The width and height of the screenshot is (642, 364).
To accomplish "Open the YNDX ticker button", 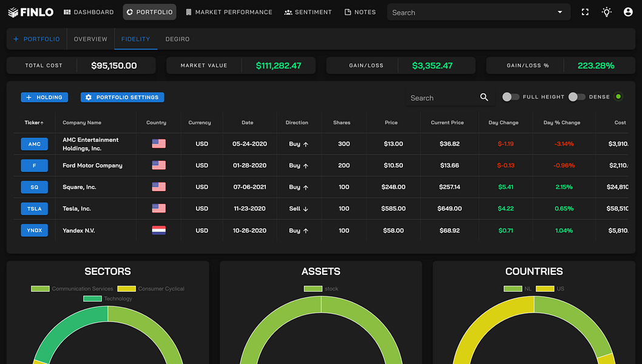I will 35,231.
